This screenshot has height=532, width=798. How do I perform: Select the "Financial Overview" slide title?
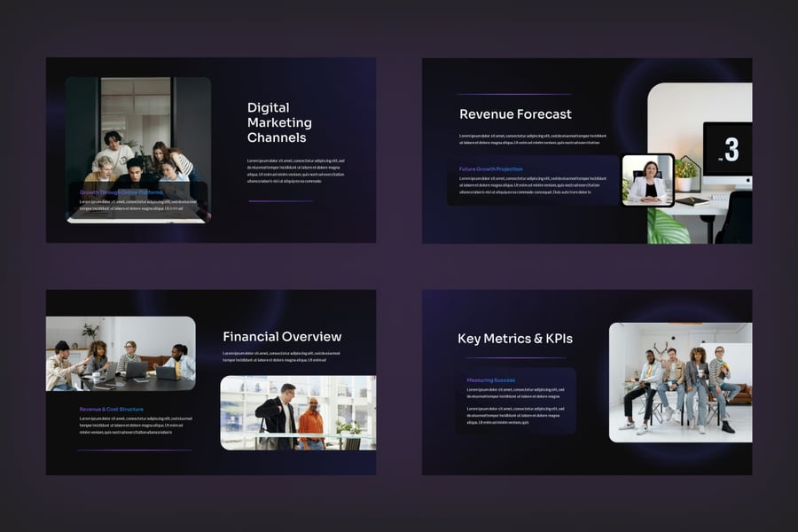[x=282, y=337]
